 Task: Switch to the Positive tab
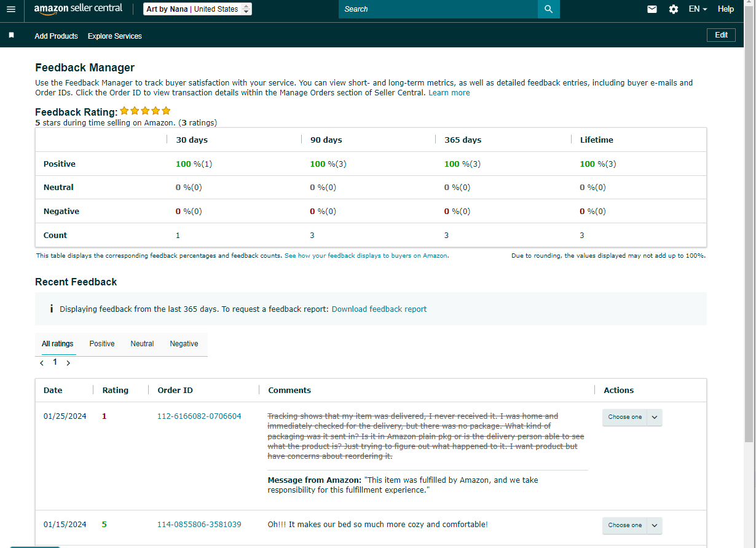102,344
